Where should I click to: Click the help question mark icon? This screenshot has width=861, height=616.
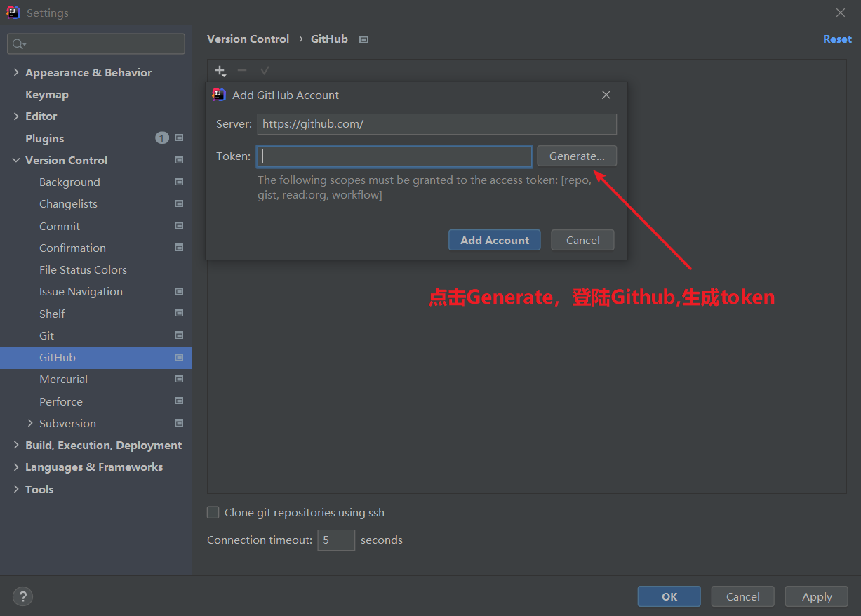(22, 596)
